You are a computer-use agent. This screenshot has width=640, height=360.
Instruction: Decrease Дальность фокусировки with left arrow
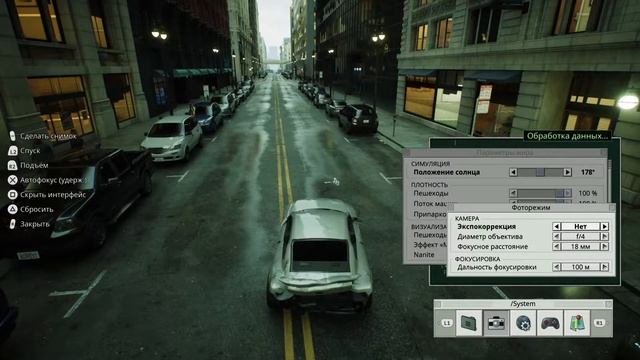[556, 267]
